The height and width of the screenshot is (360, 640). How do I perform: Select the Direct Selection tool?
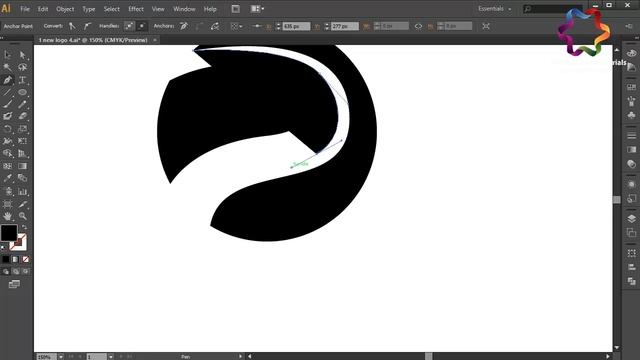22,55
